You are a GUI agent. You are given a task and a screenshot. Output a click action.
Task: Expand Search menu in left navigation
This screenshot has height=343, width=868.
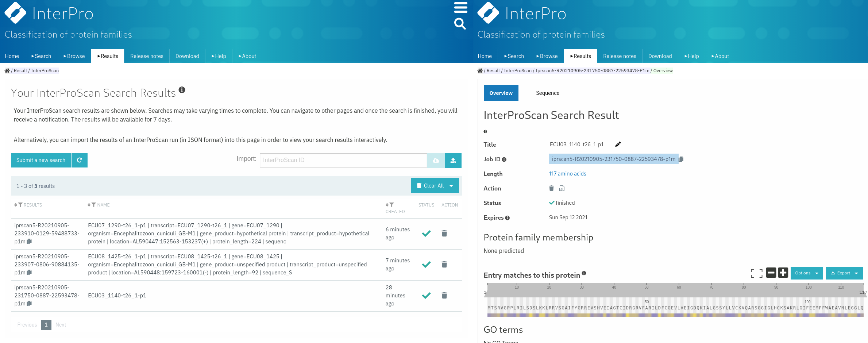pos(41,56)
